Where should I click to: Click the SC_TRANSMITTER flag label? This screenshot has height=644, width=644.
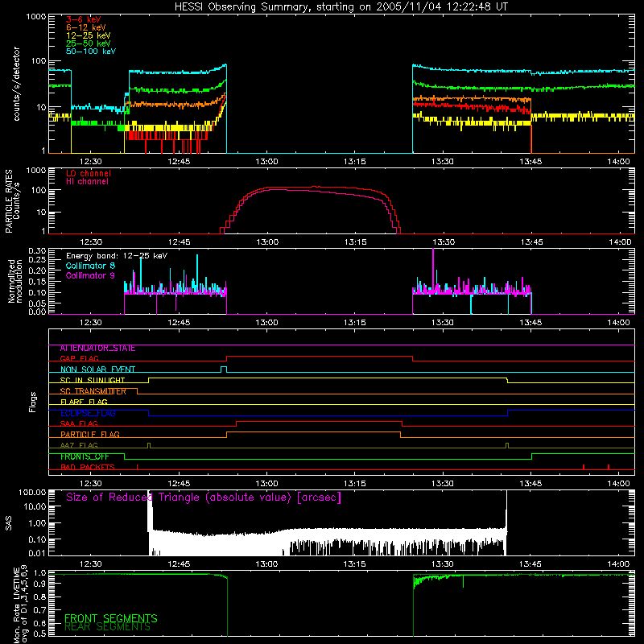[x=93, y=391]
